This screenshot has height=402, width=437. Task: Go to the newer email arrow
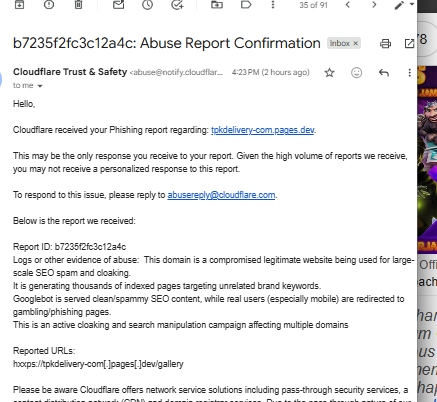click(348, 4)
